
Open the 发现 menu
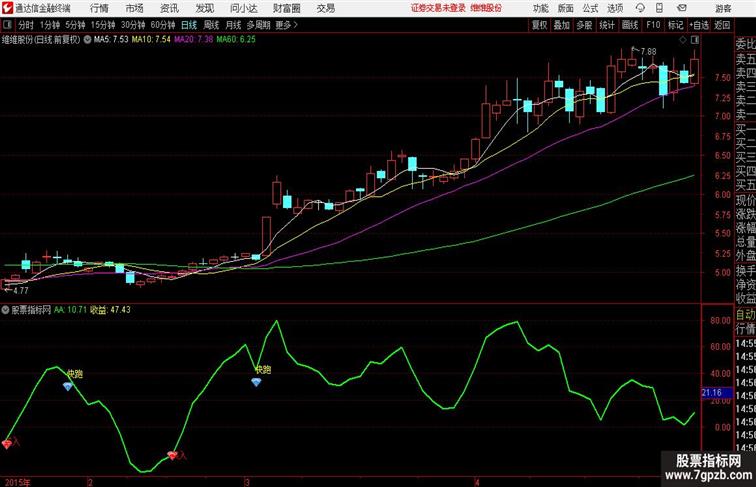(x=204, y=8)
